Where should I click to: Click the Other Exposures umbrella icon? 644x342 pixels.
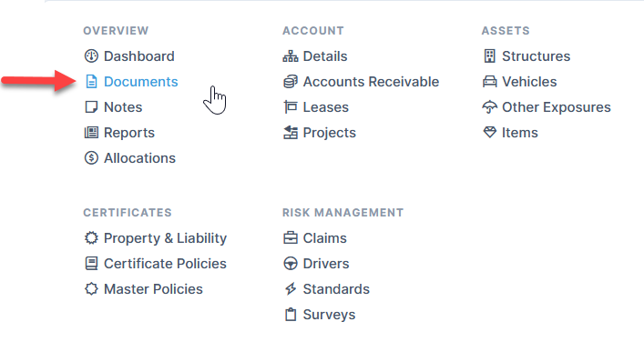point(489,107)
